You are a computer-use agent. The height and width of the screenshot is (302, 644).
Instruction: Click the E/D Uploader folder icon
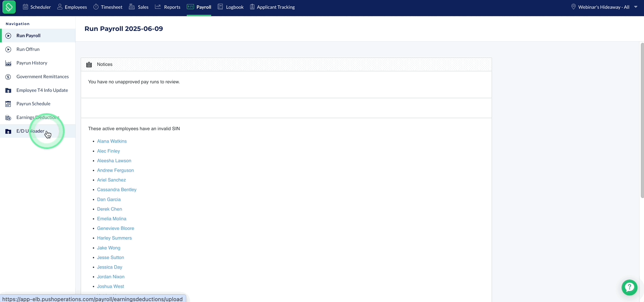[x=8, y=131]
